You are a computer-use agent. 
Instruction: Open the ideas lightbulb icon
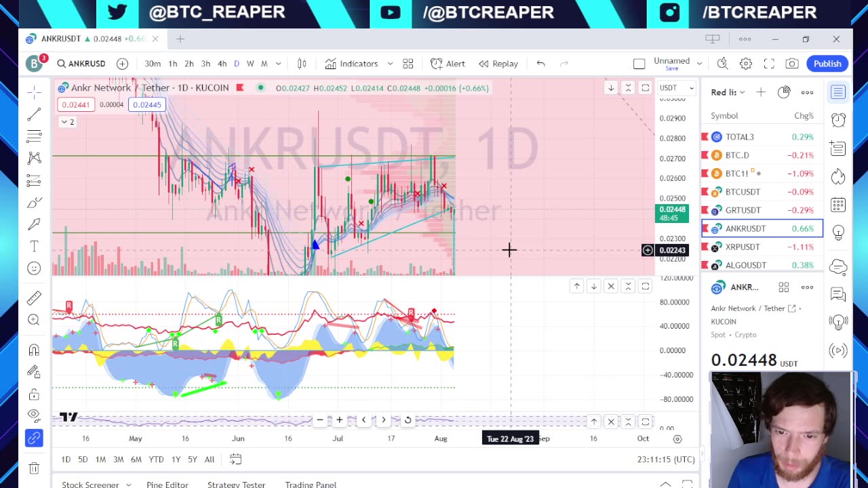(838, 234)
